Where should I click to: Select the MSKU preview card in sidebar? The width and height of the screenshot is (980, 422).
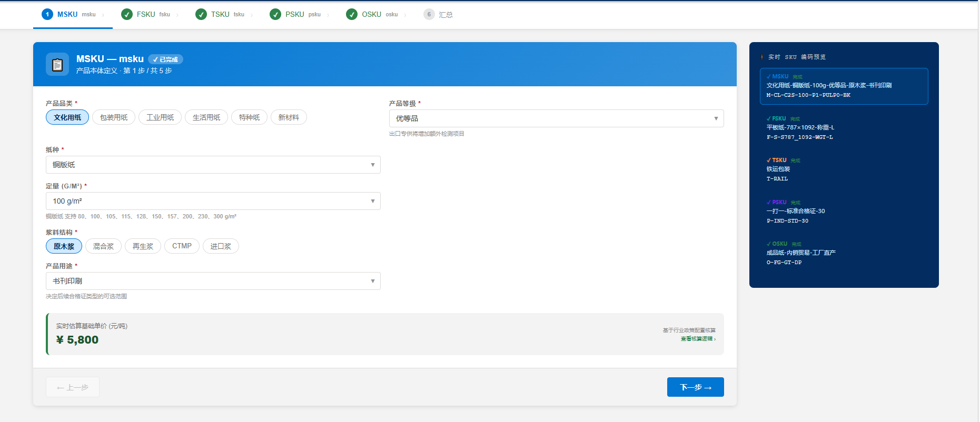click(844, 86)
